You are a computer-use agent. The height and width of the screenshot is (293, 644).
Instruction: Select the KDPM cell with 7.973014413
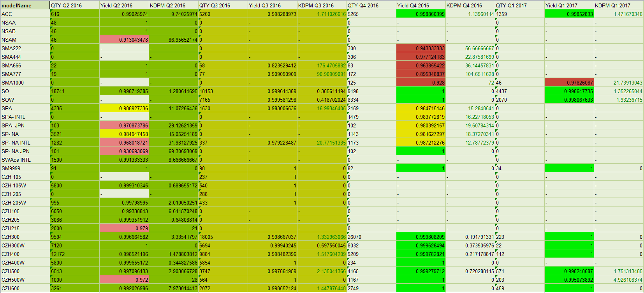pyautogui.click(x=174, y=288)
